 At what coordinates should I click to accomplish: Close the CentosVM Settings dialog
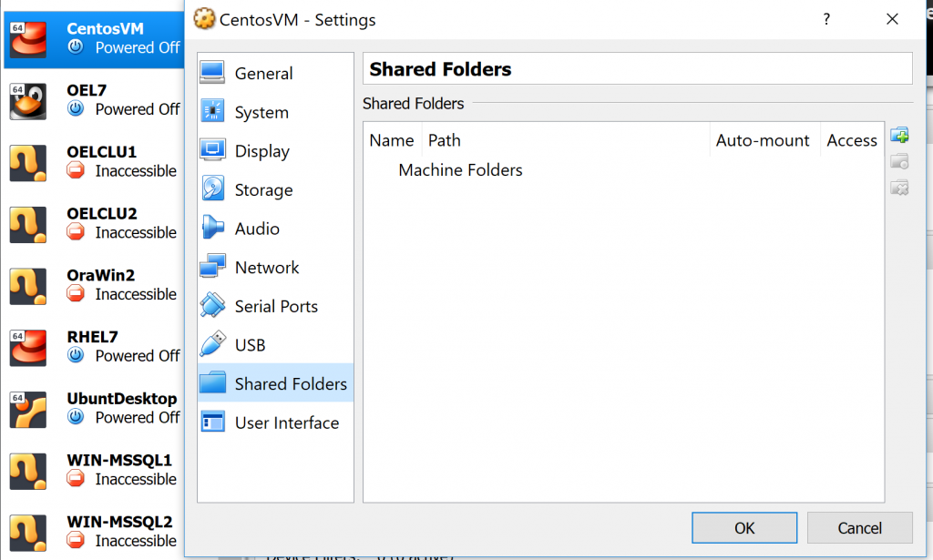892,19
